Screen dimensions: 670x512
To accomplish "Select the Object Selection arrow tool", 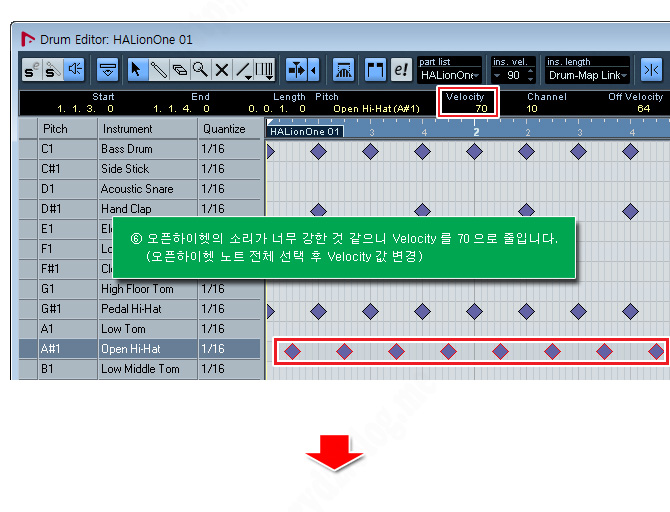I will point(137,69).
